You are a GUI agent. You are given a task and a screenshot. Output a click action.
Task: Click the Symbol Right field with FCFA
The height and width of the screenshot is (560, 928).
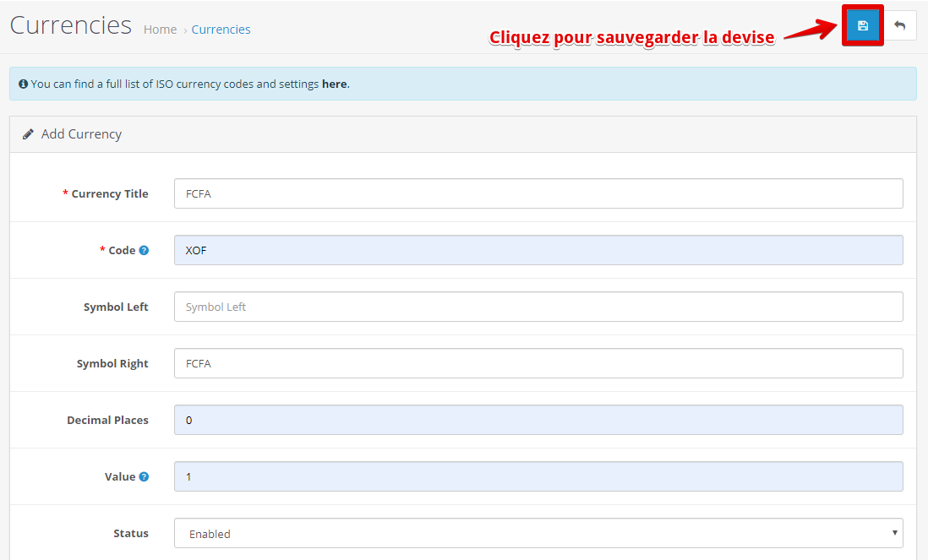point(538,363)
